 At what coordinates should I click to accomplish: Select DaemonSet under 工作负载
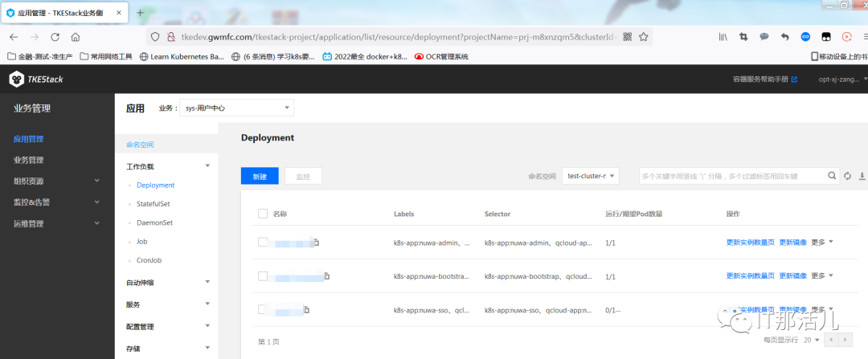tap(154, 223)
